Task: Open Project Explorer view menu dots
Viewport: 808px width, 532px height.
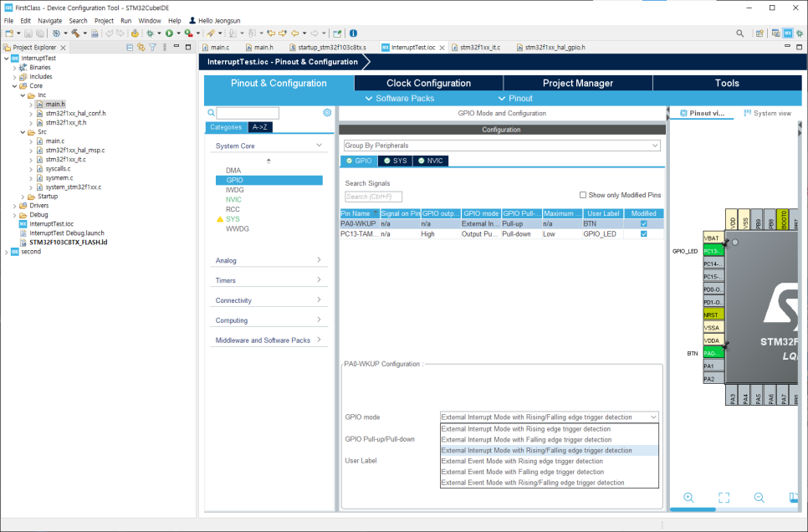Action: (x=165, y=48)
